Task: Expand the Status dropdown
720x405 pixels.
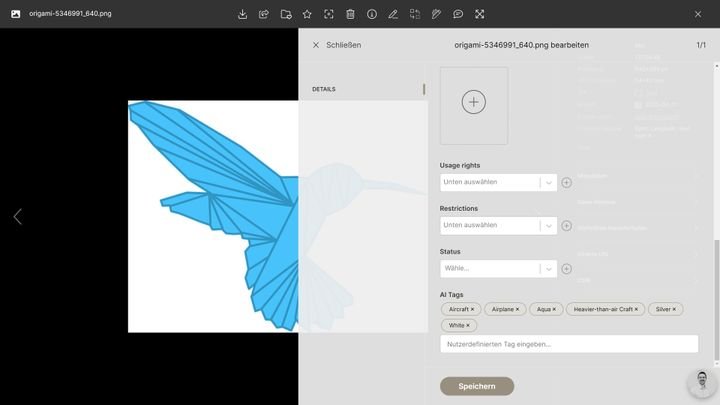Action: (x=498, y=269)
